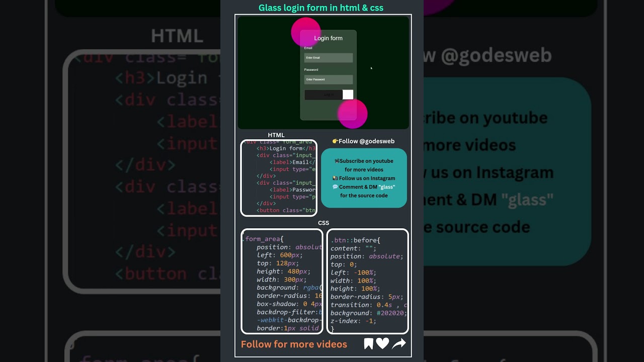
Task: Click the "backdrop-filter" CSS line without webkit prefix
Action: pyautogui.click(x=289, y=312)
